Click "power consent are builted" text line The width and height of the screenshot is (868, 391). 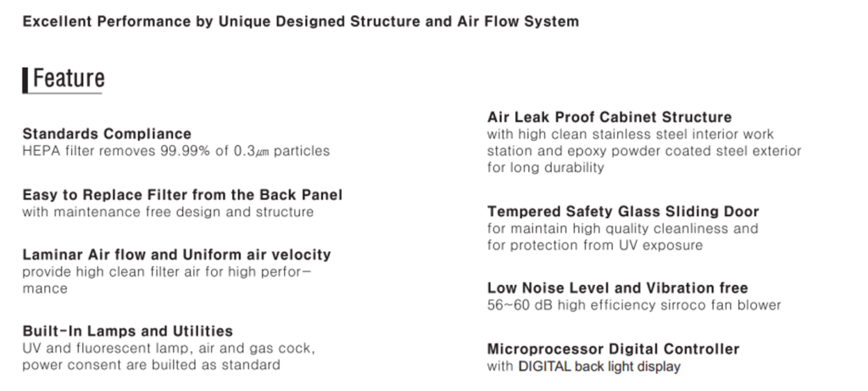151,366
